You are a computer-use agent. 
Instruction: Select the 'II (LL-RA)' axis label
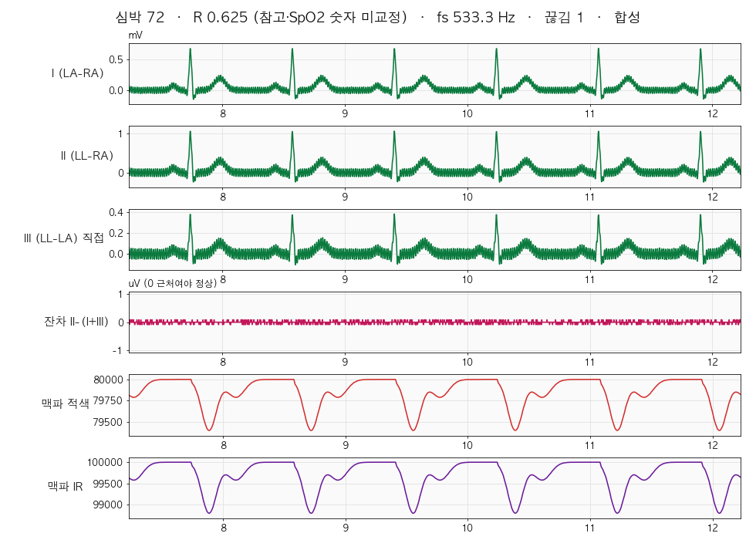[86, 156]
